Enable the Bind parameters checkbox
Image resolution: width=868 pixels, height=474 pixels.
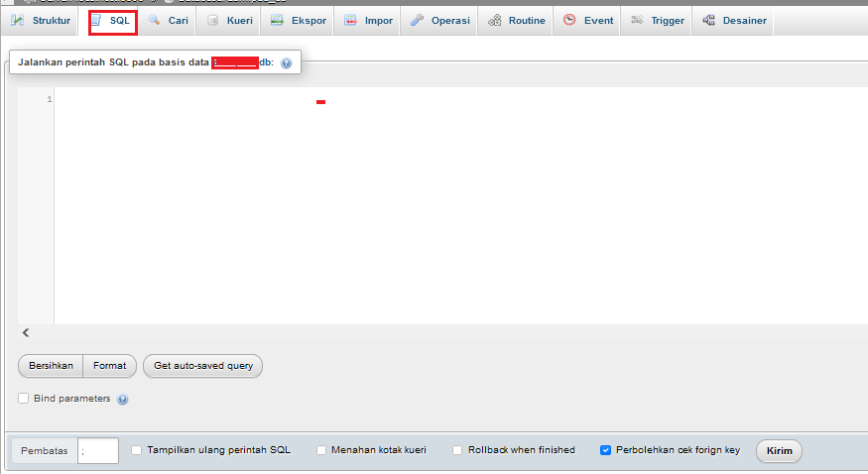click(24, 399)
